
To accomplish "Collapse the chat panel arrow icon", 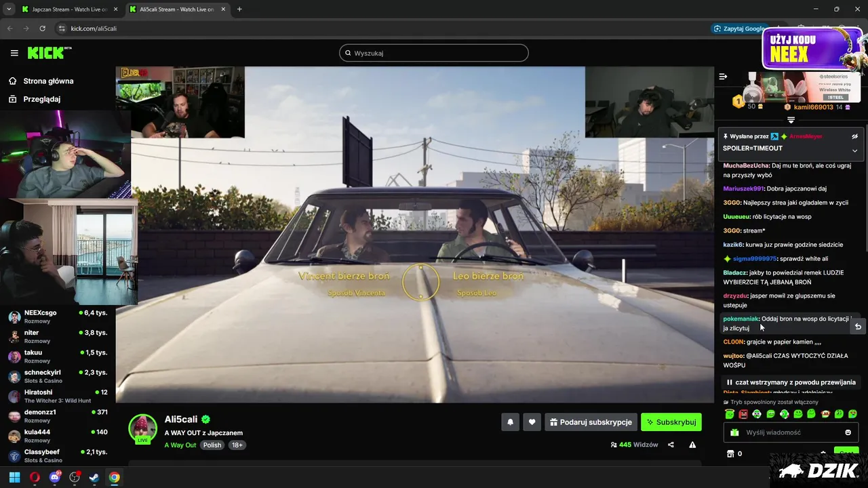I will point(723,77).
